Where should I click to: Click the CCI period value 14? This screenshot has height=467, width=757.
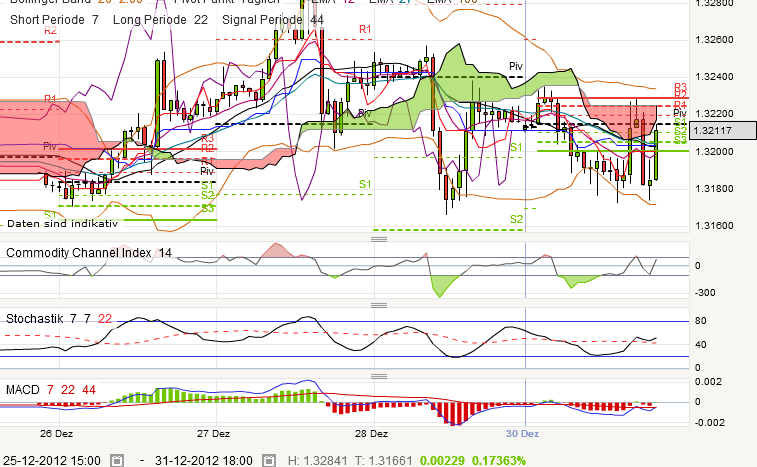tap(166, 254)
